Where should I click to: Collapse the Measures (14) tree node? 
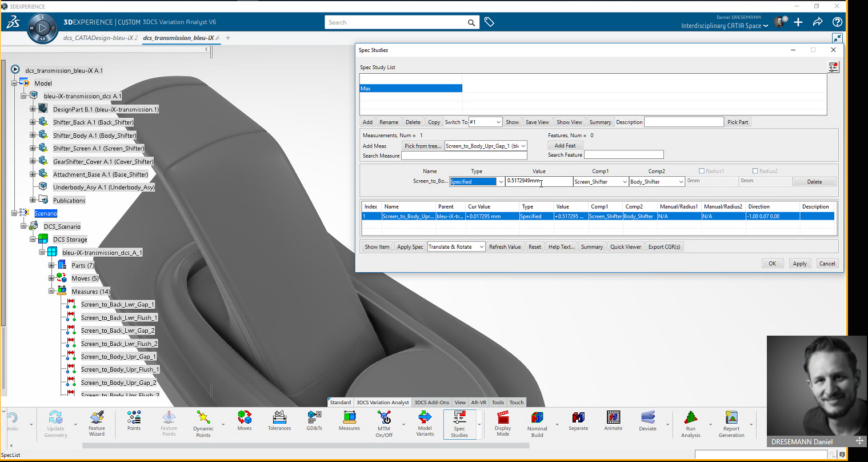pos(51,292)
